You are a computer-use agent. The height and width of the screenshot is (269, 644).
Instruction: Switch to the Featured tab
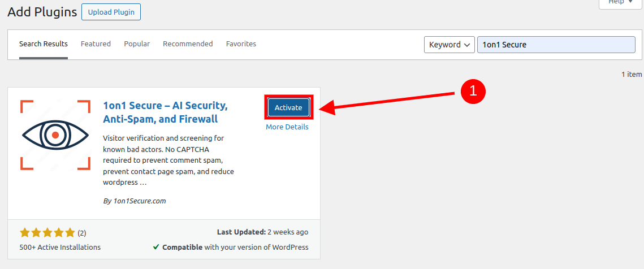96,44
